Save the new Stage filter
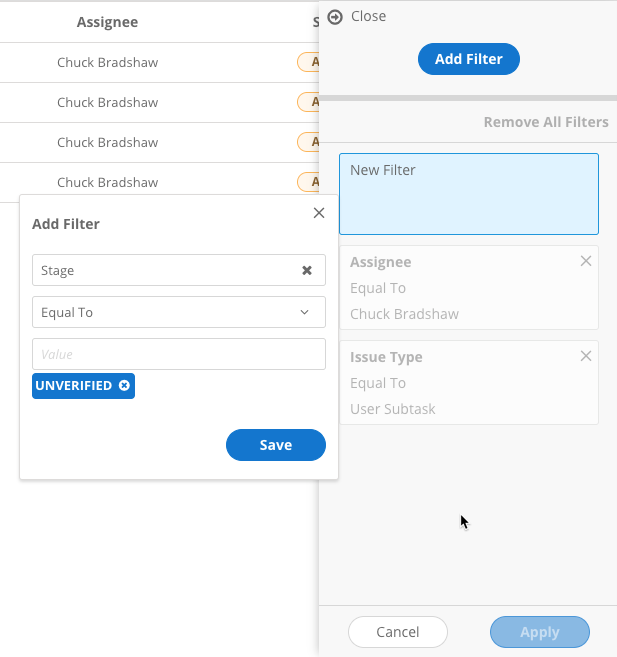 pos(276,445)
